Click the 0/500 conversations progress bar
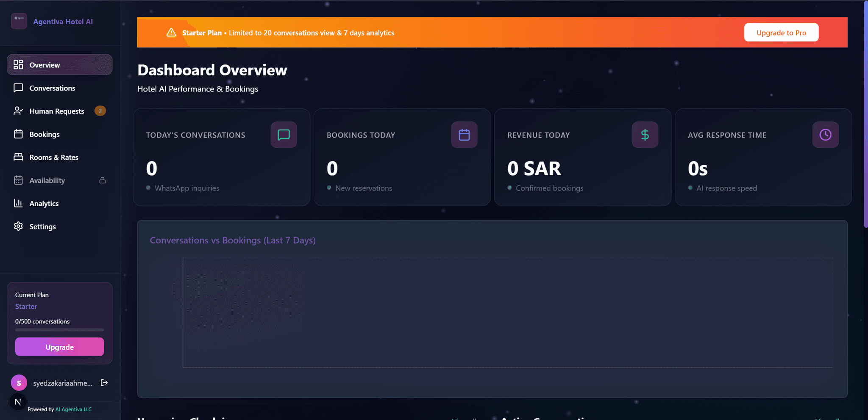Image resolution: width=868 pixels, height=420 pixels. click(x=59, y=329)
